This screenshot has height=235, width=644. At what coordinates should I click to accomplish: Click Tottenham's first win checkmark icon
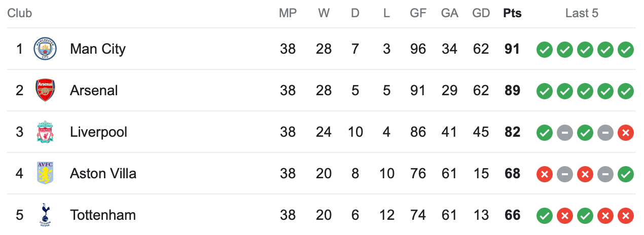pos(545,216)
